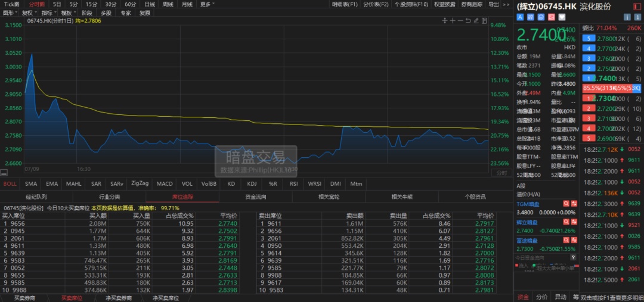
Task: Toggle the MACD indicator
Action: [165, 184]
